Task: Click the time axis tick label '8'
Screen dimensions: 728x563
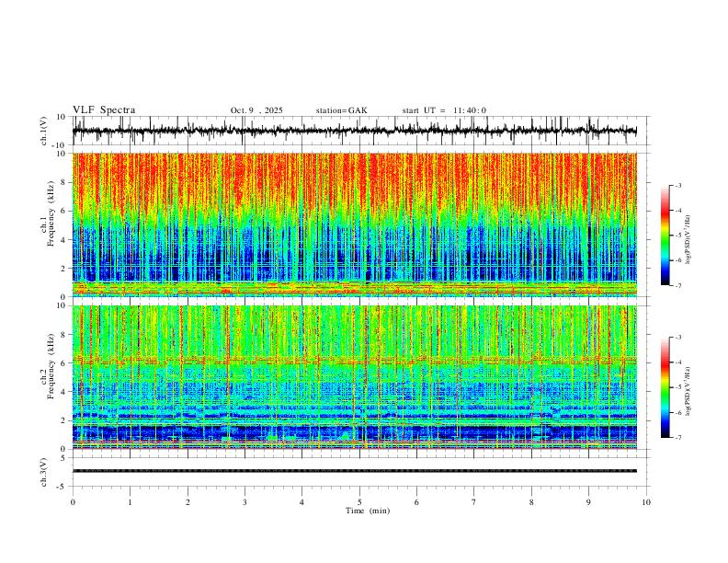Action: point(531,502)
